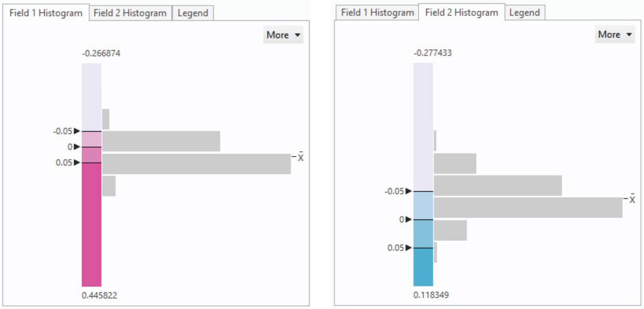The height and width of the screenshot is (309, 644).
Task: Click Field 2 Histogram tab in right panel
Action: tap(461, 13)
